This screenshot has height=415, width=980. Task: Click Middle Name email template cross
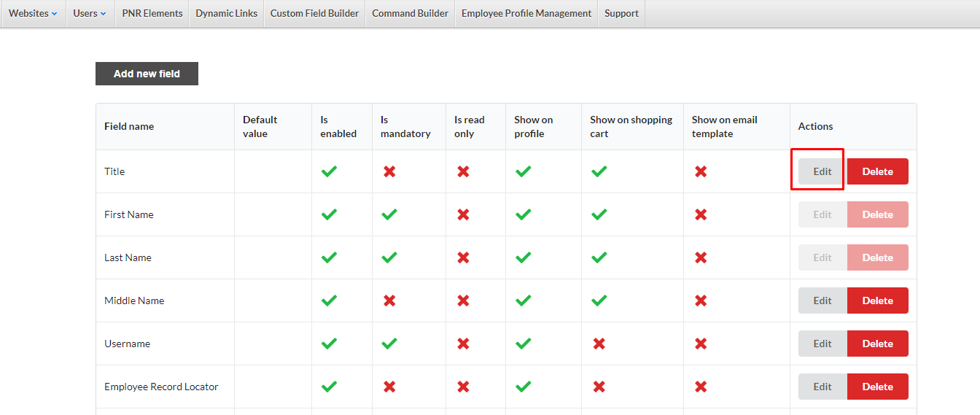click(x=701, y=300)
